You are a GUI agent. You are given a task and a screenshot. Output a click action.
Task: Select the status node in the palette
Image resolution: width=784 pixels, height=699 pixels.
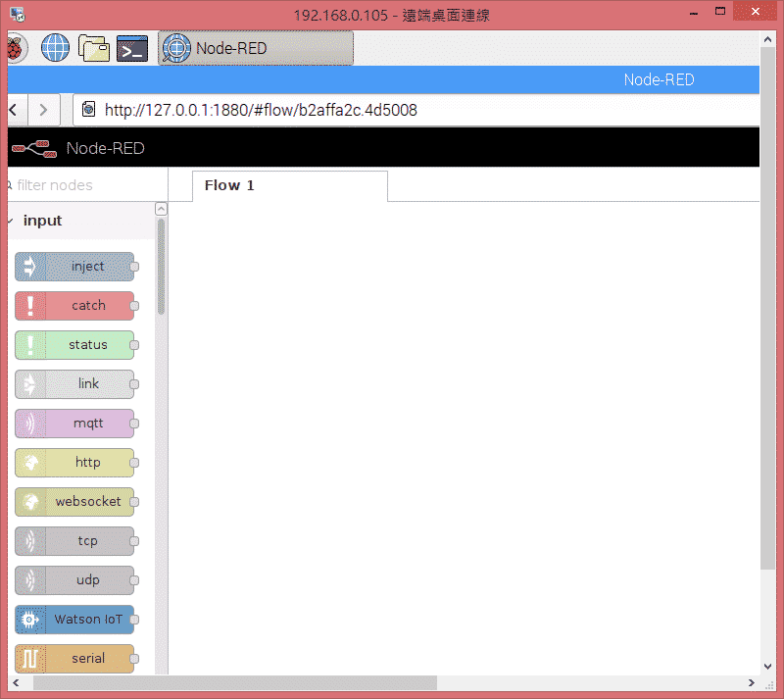74,345
